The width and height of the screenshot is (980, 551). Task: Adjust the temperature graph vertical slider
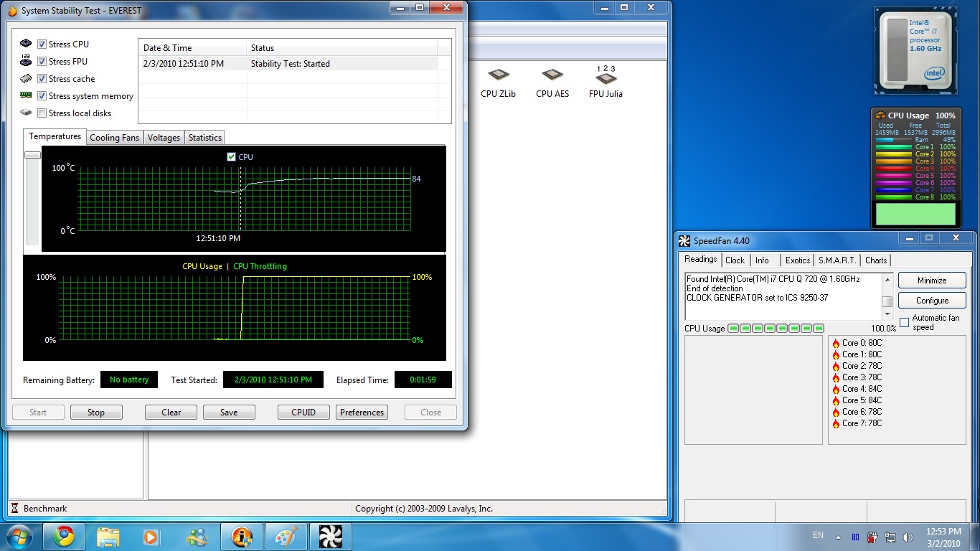[x=32, y=155]
